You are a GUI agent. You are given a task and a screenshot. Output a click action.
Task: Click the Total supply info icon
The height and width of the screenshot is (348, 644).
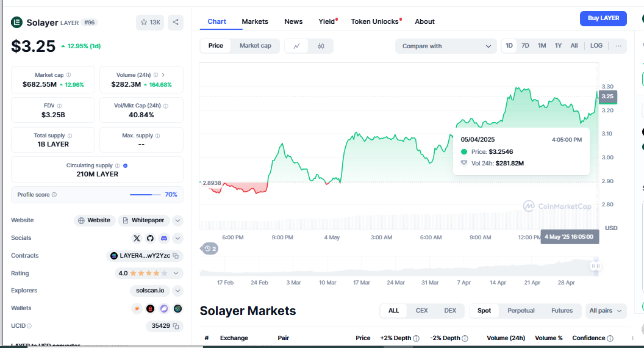point(70,136)
